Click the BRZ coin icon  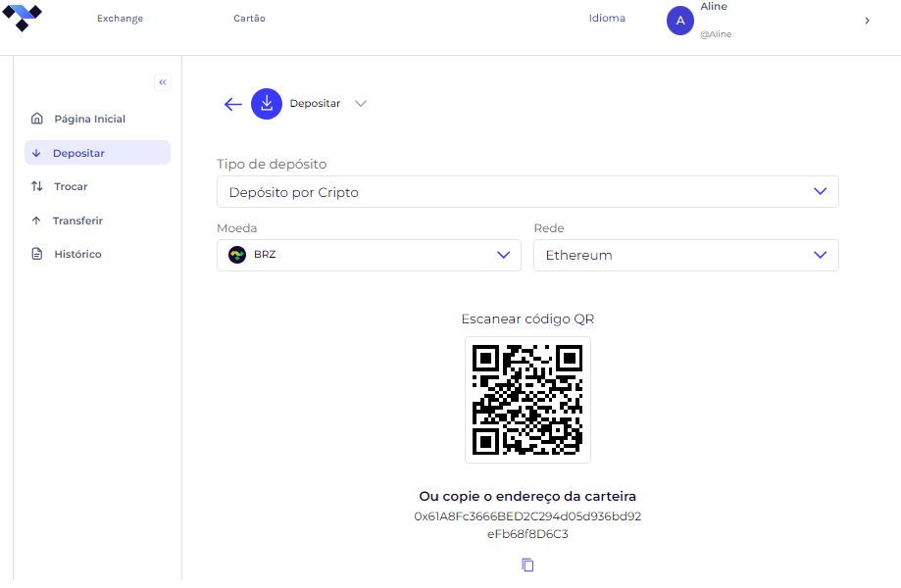coord(237,255)
